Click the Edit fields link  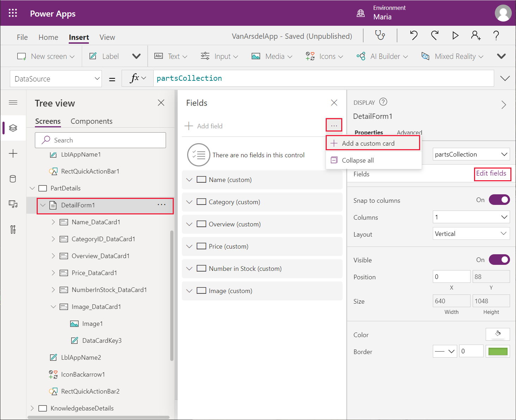pos(491,174)
